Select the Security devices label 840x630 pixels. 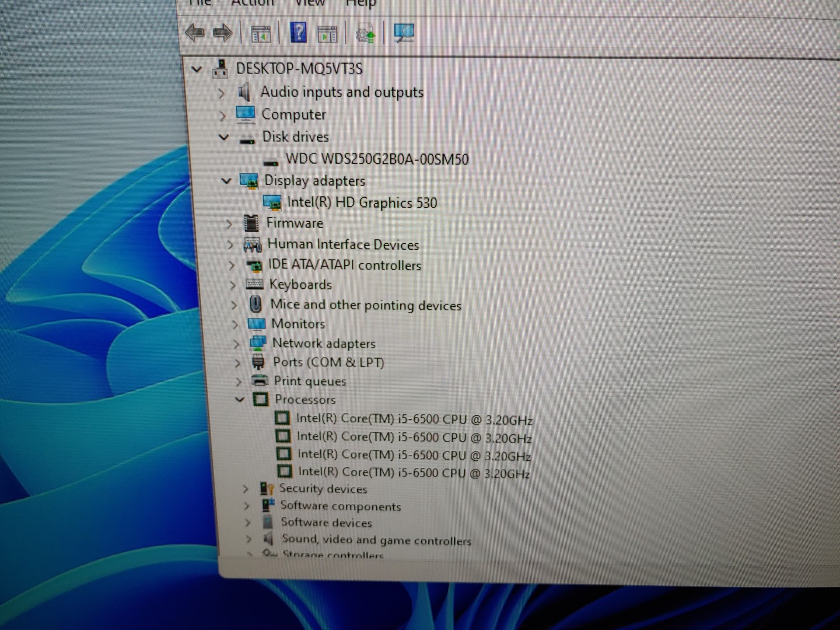[323, 489]
